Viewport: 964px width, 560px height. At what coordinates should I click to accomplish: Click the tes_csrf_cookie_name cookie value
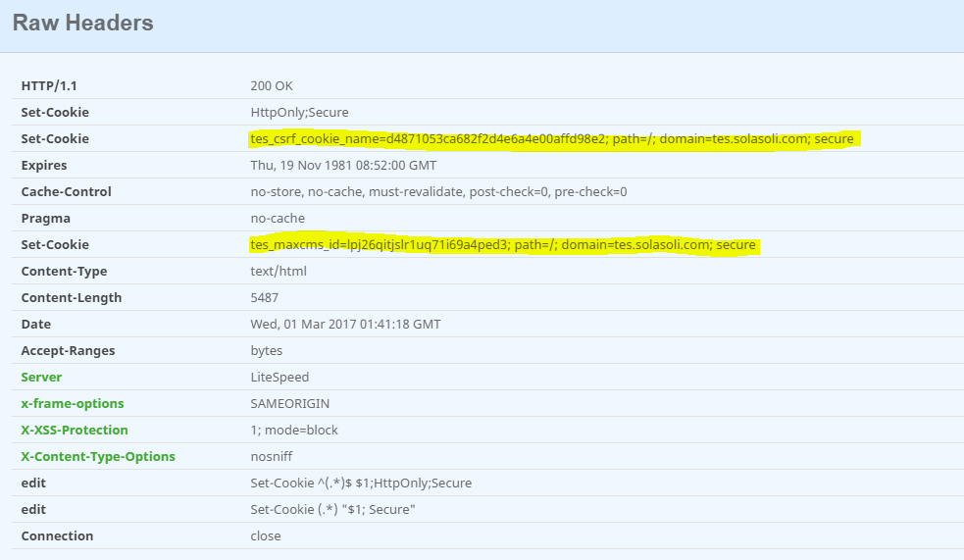point(552,139)
